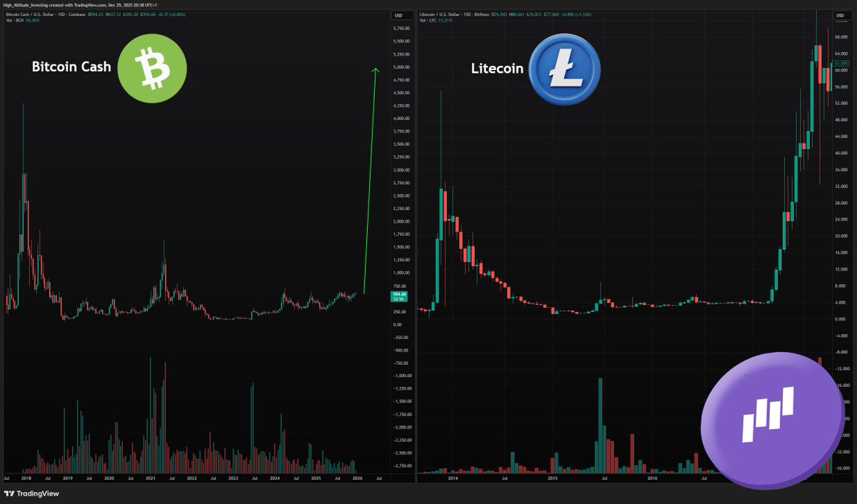Click 24.000 on the Litecoin price axis
Image resolution: width=857 pixels, height=504 pixels.
click(x=841, y=220)
